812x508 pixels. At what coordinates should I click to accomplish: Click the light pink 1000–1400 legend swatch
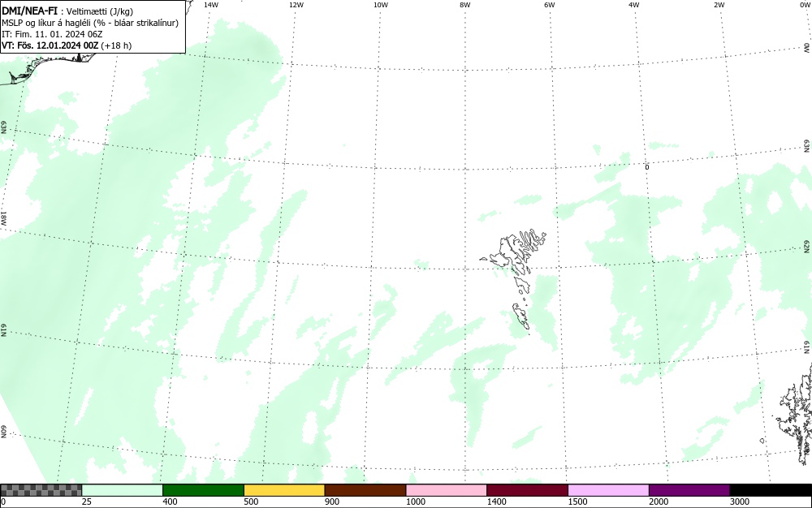tap(447, 490)
